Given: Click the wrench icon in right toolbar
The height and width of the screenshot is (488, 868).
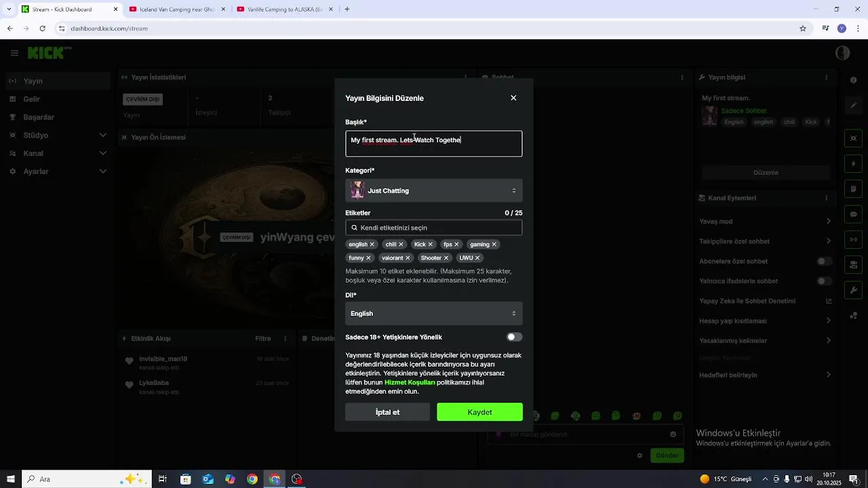Looking at the screenshot, I should (853, 290).
